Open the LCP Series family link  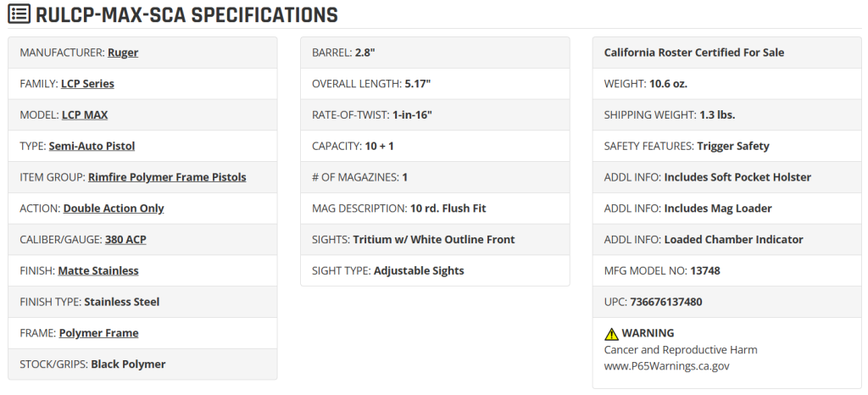coord(87,84)
